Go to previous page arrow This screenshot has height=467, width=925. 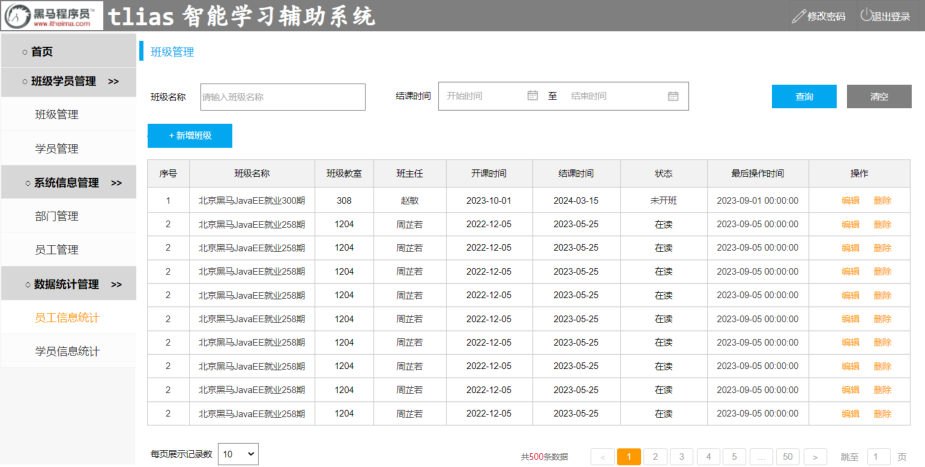click(602, 456)
